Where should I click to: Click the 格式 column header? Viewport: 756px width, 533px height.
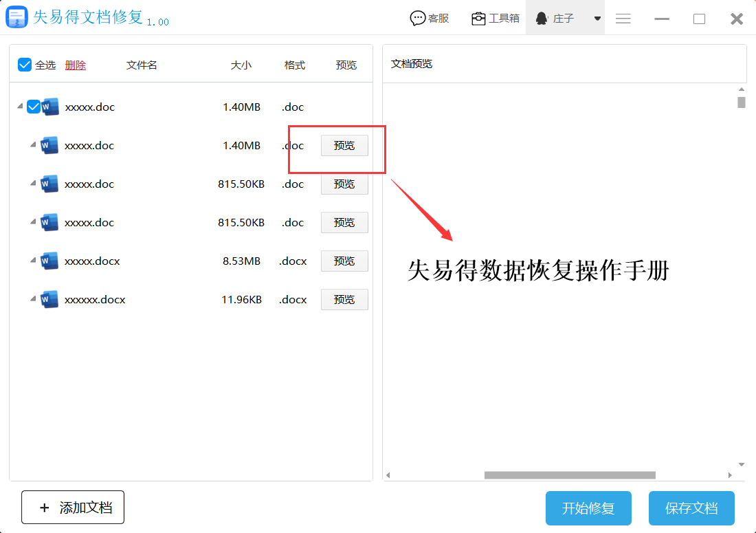point(295,65)
